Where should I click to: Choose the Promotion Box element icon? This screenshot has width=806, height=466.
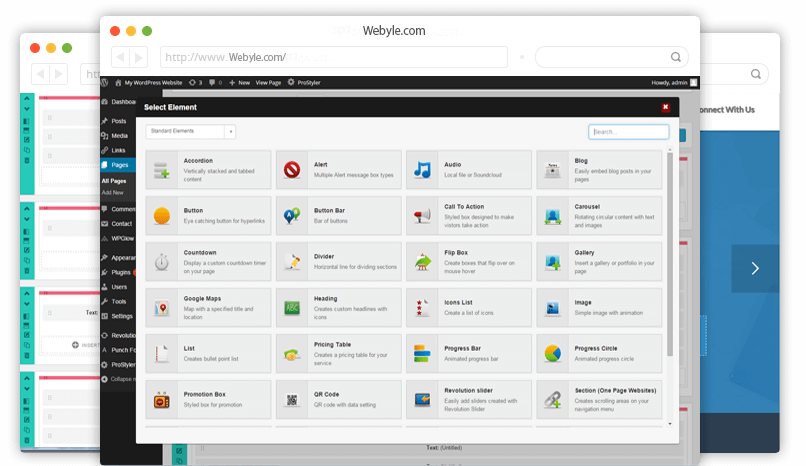tap(161, 400)
